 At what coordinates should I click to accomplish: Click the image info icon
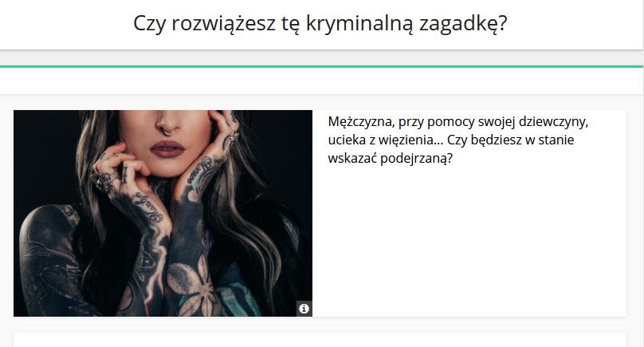click(x=304, y=309)
